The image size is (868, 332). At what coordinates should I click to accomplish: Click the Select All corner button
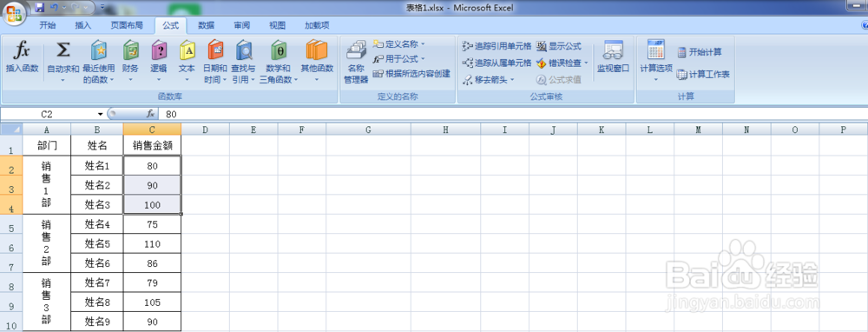point(11,129)
